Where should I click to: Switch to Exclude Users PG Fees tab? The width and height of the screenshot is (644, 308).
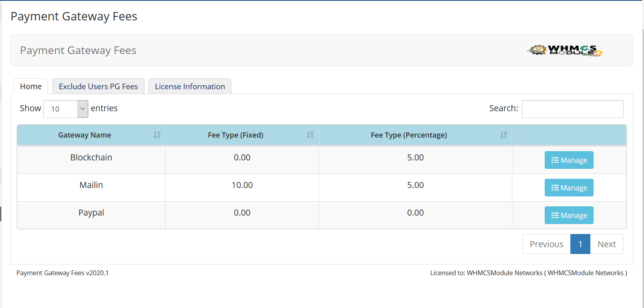click(98, 86)
